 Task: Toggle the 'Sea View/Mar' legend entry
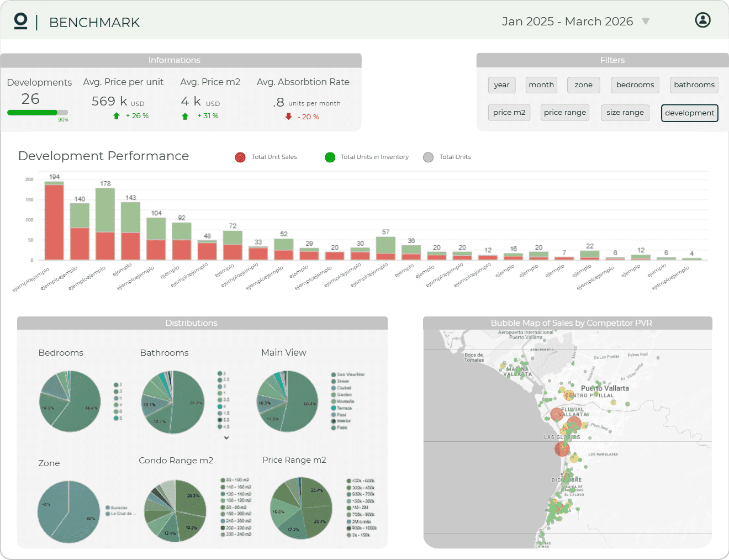click(348, 374)
